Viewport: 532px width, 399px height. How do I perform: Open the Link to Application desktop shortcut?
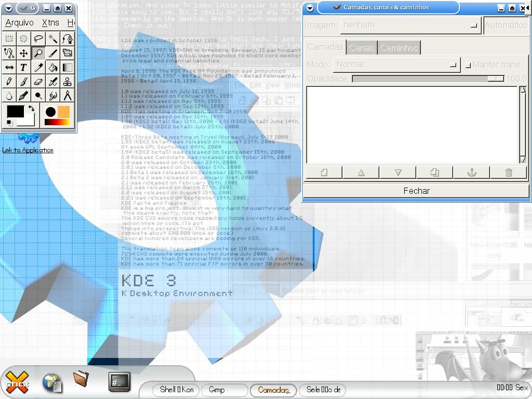tap(28, 144)
